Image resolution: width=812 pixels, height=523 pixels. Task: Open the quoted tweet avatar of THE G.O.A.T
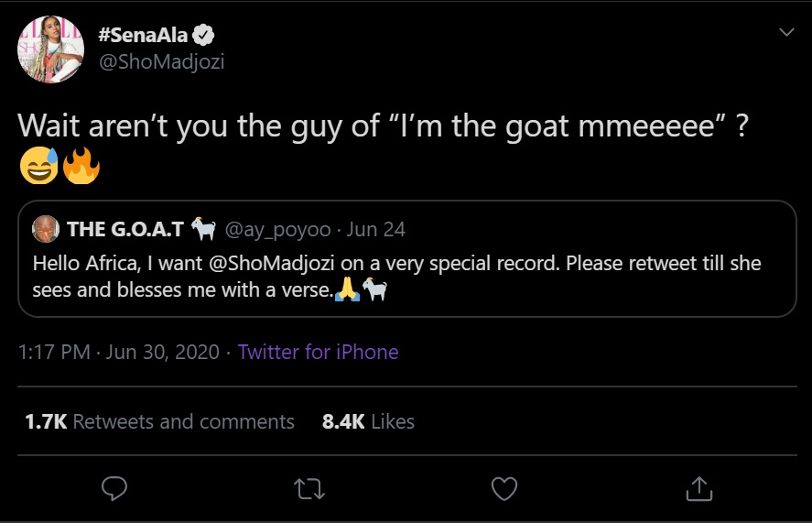coord(46,229)
